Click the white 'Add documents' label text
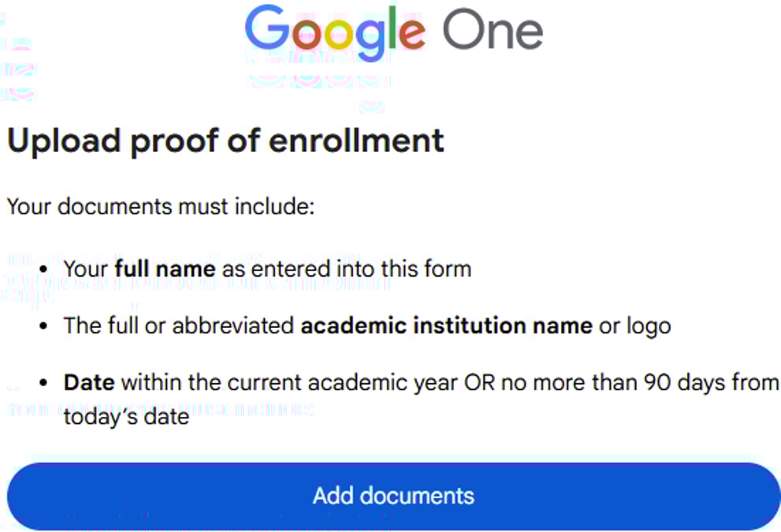Screen dimensions: 781x532 tap(393, 495)
